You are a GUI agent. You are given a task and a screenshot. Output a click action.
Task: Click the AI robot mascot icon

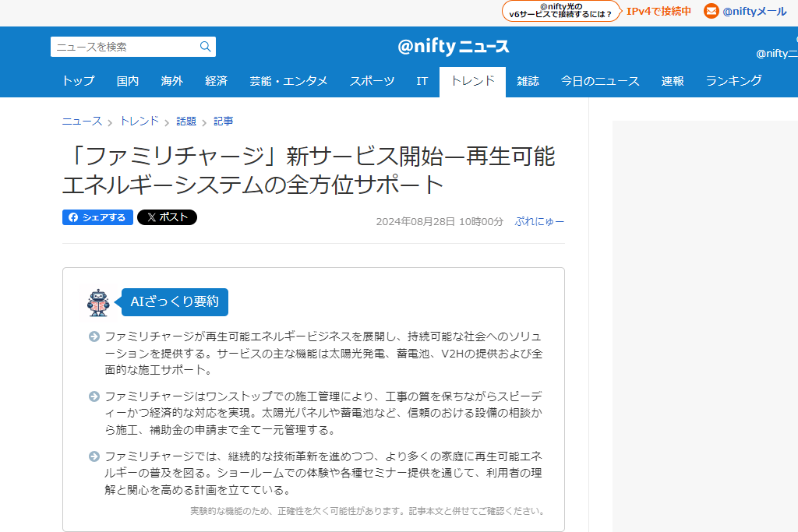(x=98, y=303)
